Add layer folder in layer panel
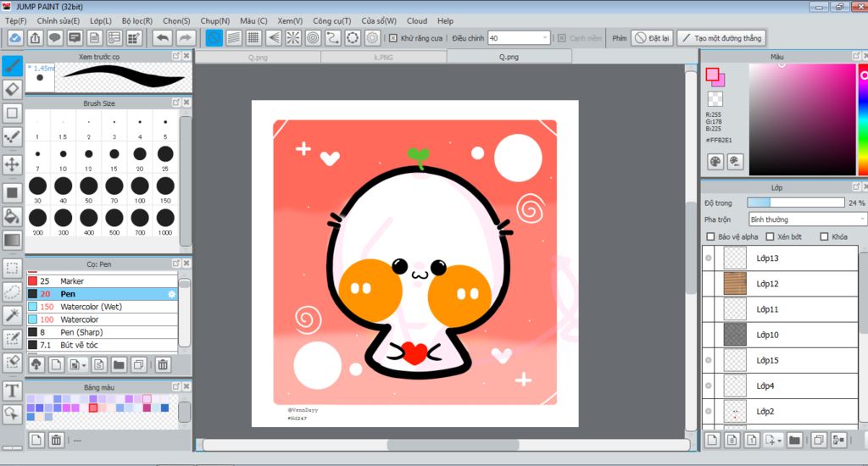868x466 pixels. [794, 440]
